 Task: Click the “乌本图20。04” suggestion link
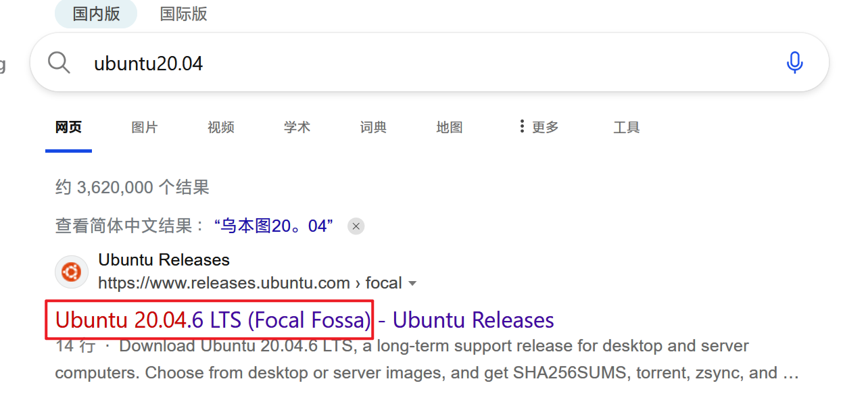[274, 226]
